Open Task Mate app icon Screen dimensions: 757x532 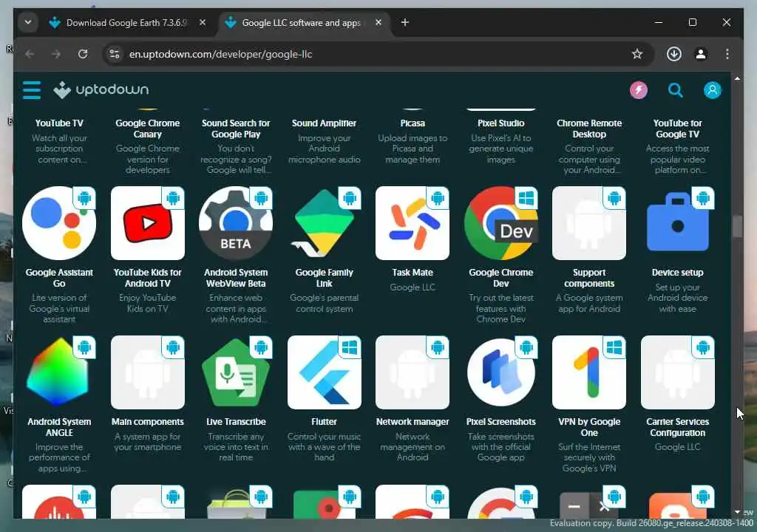[413, 223]
